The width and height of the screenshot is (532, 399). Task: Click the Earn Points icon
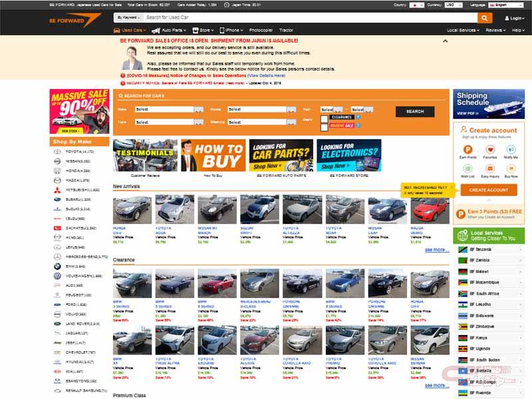(x=468, y=150)
